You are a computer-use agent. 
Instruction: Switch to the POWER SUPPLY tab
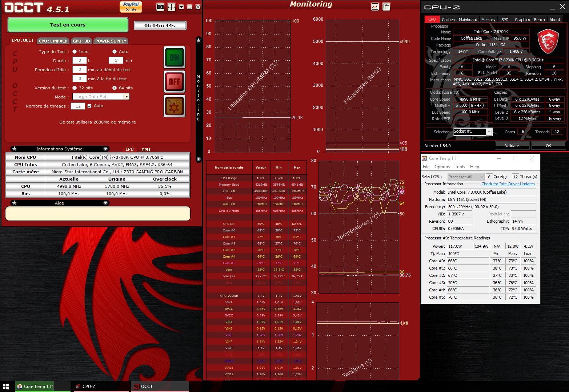coord(111,41)
